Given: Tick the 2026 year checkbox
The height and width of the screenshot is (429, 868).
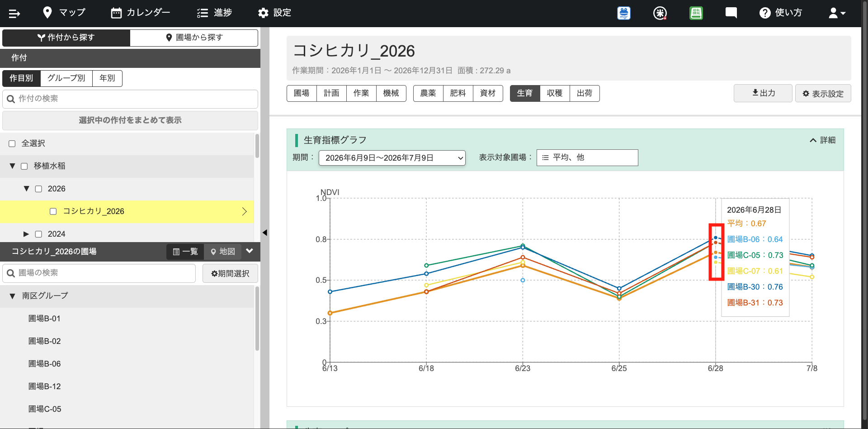Looking at the screenshot, I should pyautogui.click(x=38, y=189).
